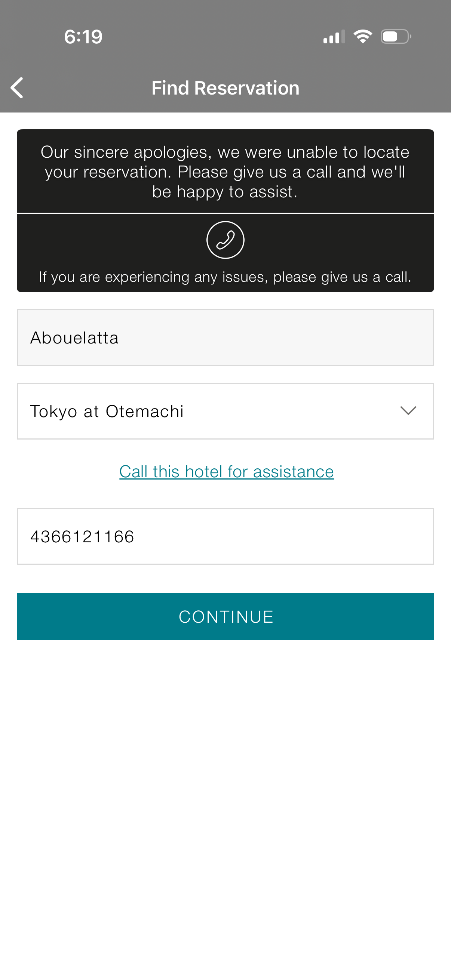Click Call this hotel for assistance link
This screenshot has width=451, height=980.
pyautogui.click(x=227, y=472)
